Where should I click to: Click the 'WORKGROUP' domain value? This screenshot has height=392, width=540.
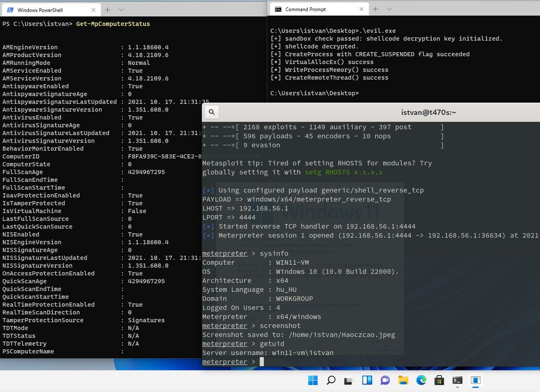[295, 298]
